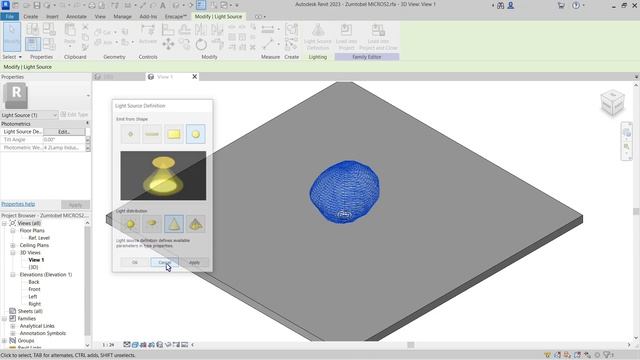Click the Tilt Angle value field
This screenshot has width=640, height=360.
[64, 140]
